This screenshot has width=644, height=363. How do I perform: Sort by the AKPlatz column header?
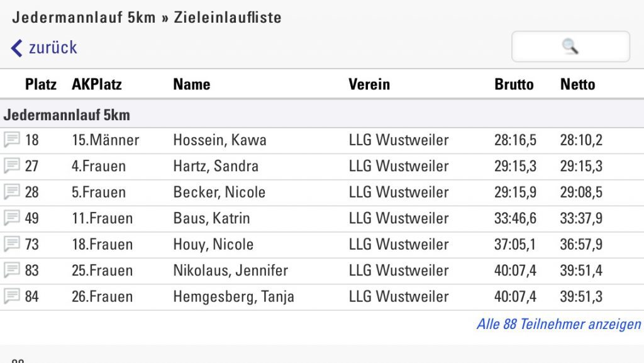tap(97, 84)
